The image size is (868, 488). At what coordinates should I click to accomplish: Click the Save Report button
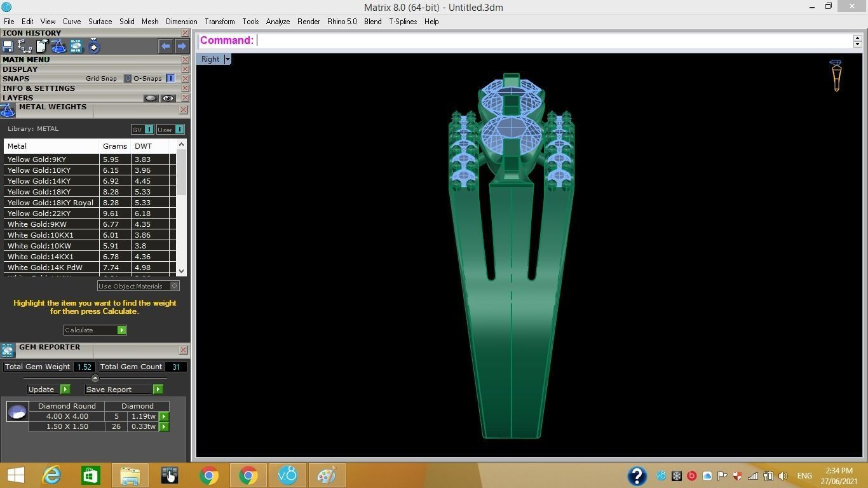pos(124,390)
